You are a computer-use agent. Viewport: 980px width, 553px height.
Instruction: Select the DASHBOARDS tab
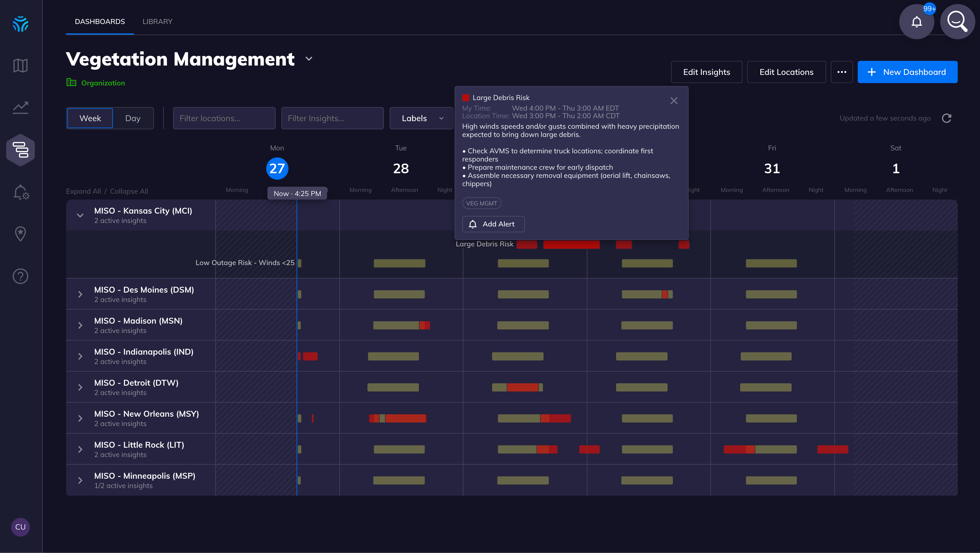click(x=100, y=22)
